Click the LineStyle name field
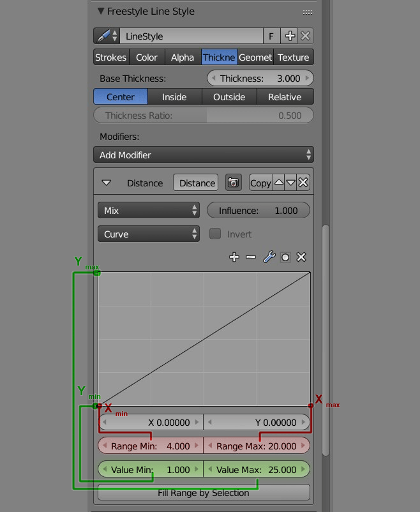420x512 pixels. tap(191, 36)
